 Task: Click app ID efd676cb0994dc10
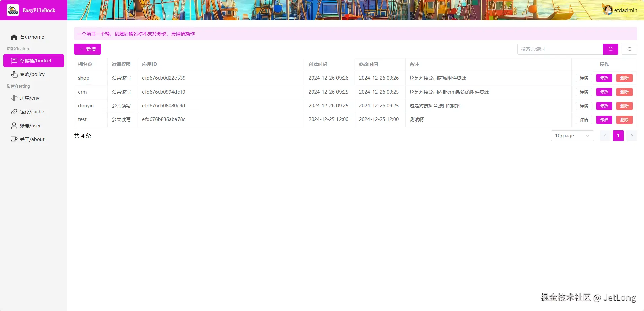point(164,92)
